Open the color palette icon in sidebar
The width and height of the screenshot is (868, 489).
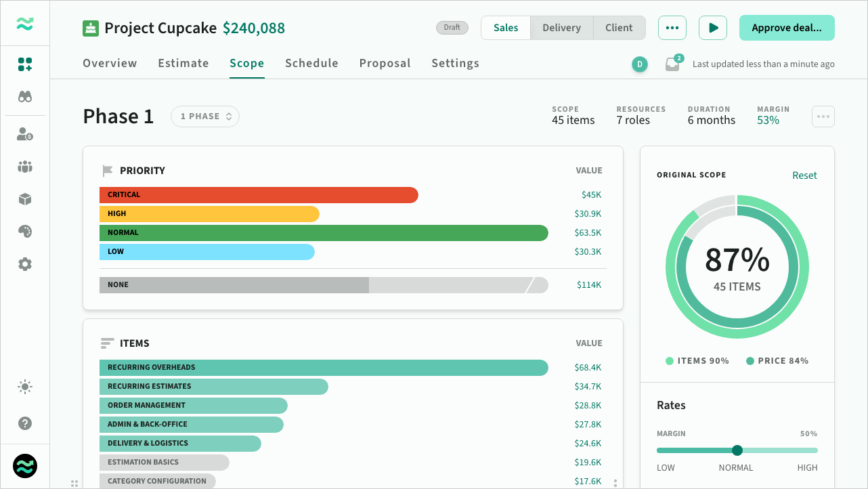(x=25, y=232)
